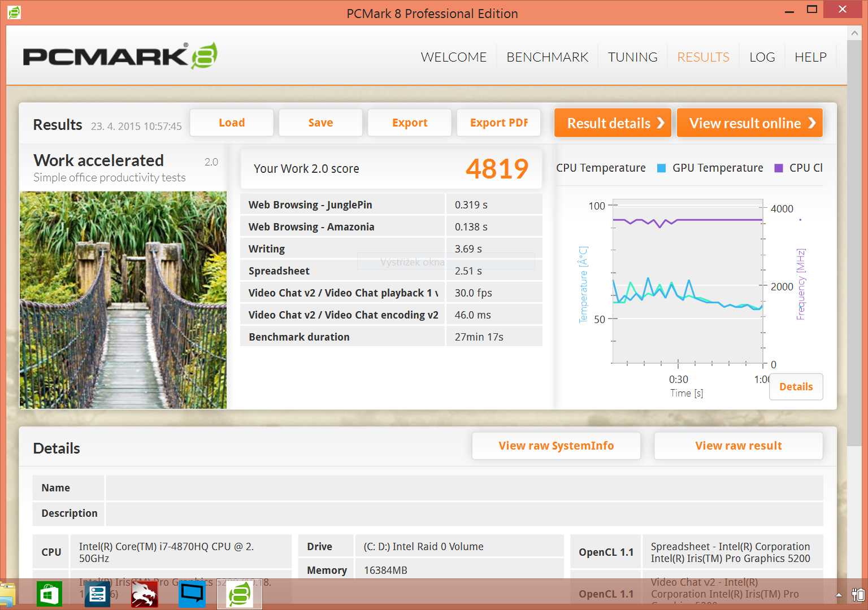Open the blue monitor app in taskbar
Image resolution: width=868 pixels, height=610 pixels.
point(192,594)
